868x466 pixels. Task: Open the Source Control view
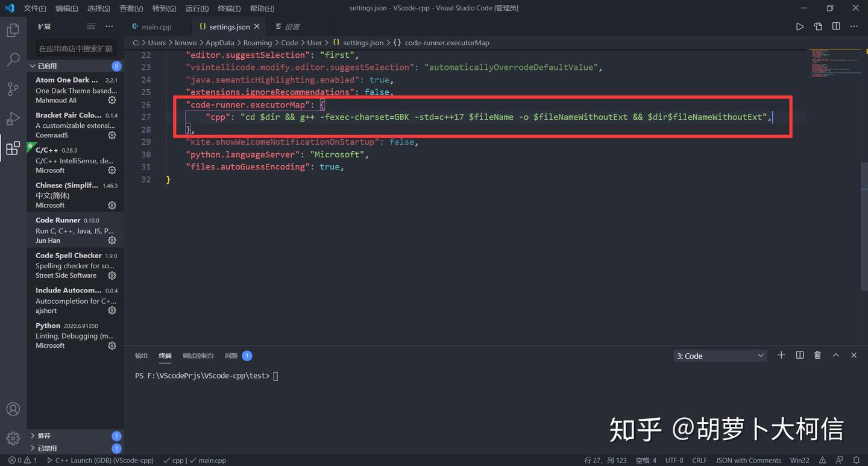[x=13, y=89]
